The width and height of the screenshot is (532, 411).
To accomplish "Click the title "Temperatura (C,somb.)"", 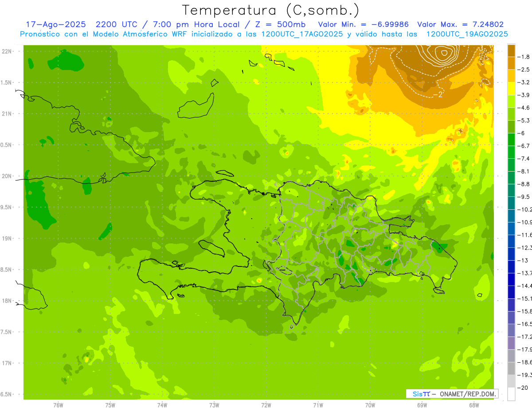I will click(x=271, y=10).
